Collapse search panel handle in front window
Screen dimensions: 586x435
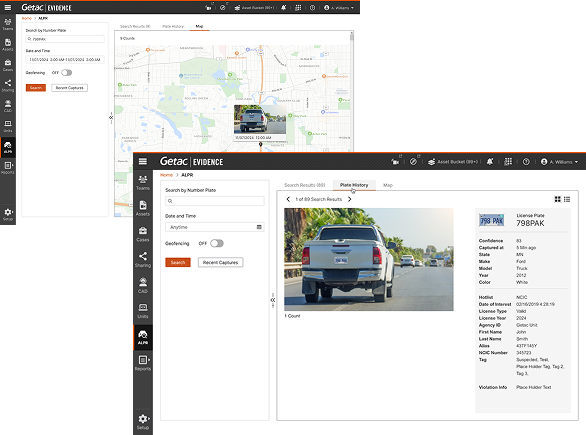click(273, 300)
